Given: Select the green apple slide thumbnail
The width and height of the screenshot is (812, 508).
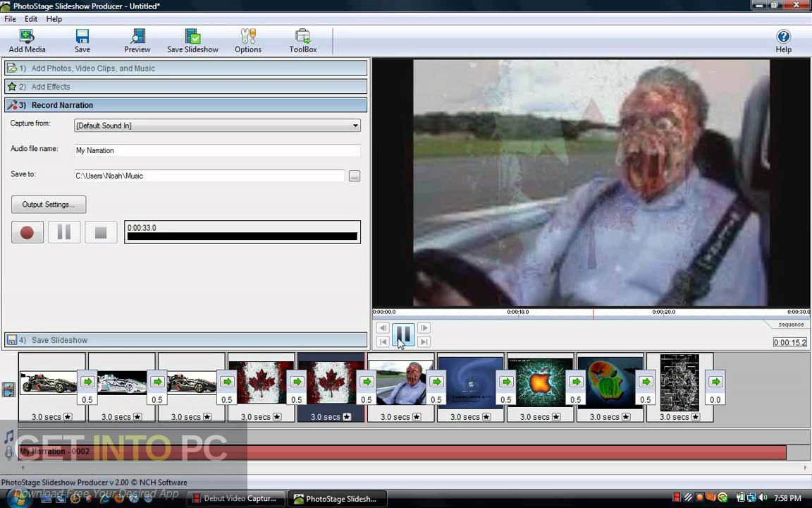Looking at the screenshot, I should click(x=608, y=384).
